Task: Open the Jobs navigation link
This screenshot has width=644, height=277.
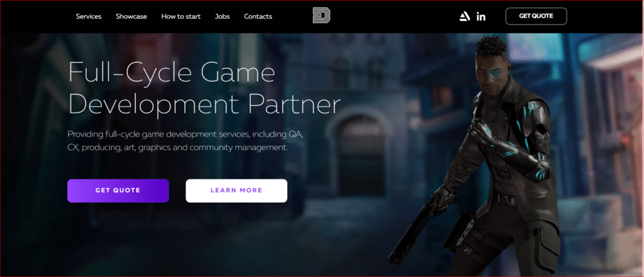Action: coord(222,16)
